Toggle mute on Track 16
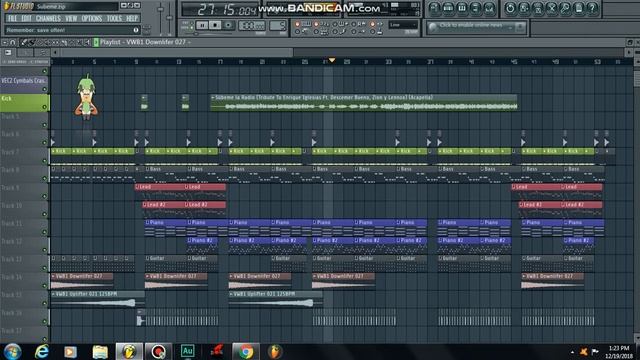The width and height of the screenshot is (640, 360). click(x=44, y=321)
